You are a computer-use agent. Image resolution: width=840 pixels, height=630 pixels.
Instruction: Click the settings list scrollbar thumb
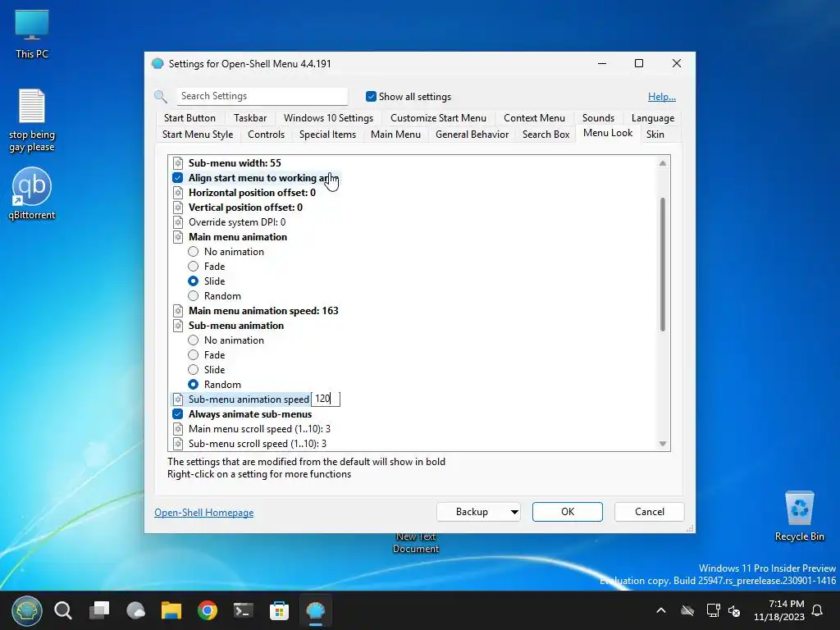[x=663, y=265]
